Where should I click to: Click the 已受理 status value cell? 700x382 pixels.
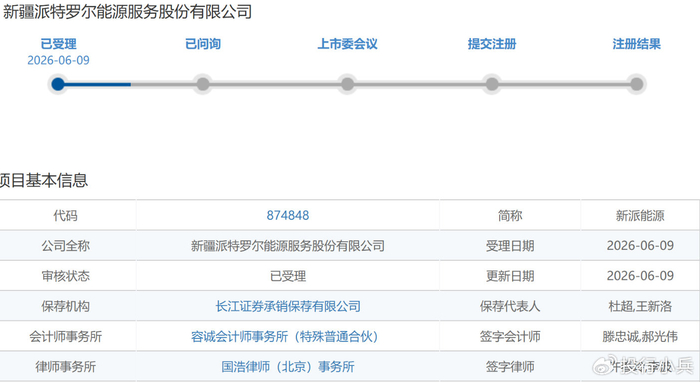(288, 276)
